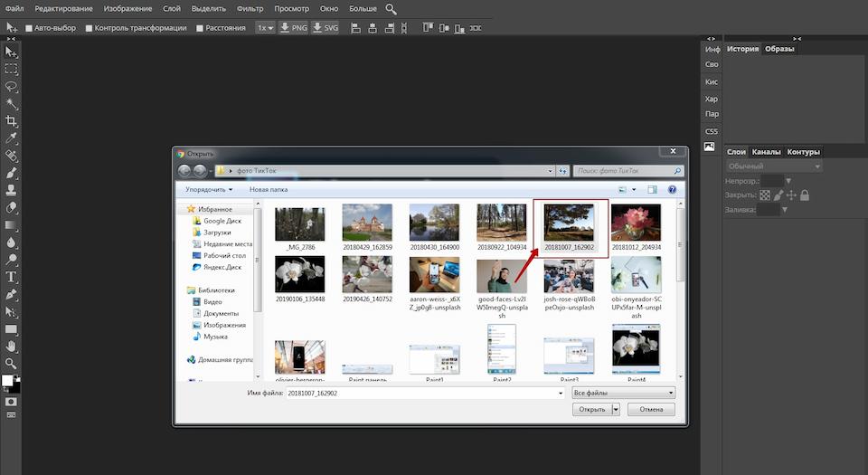Lock all padlock icon in Layers panel
Screen dimensions: 868x475
pos(805,195)
